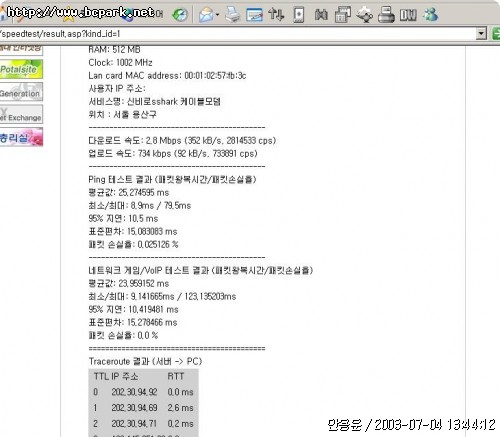Click the '사용자 IP 주소' line
This screenshot has width=500, height=437.
117,89
